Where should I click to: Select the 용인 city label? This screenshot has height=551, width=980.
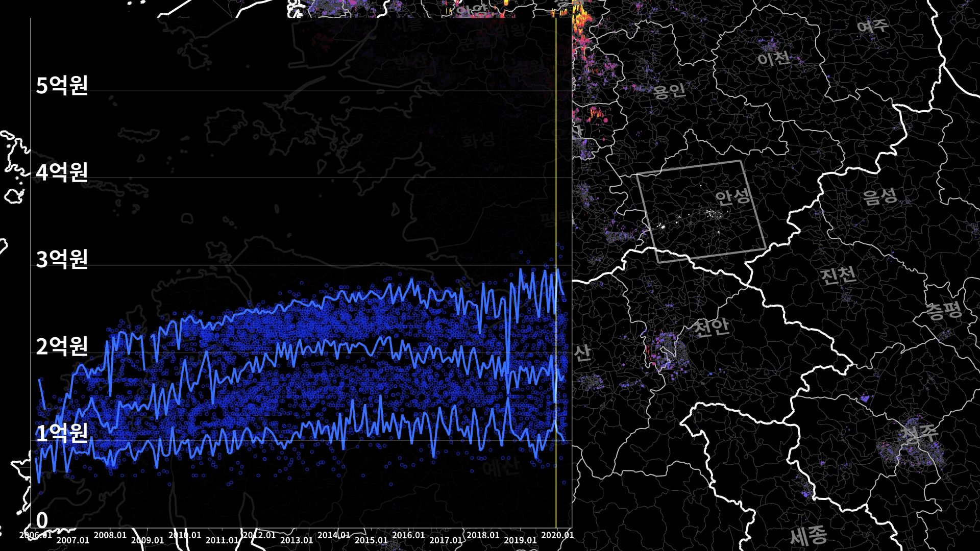(x=669, y=91)
